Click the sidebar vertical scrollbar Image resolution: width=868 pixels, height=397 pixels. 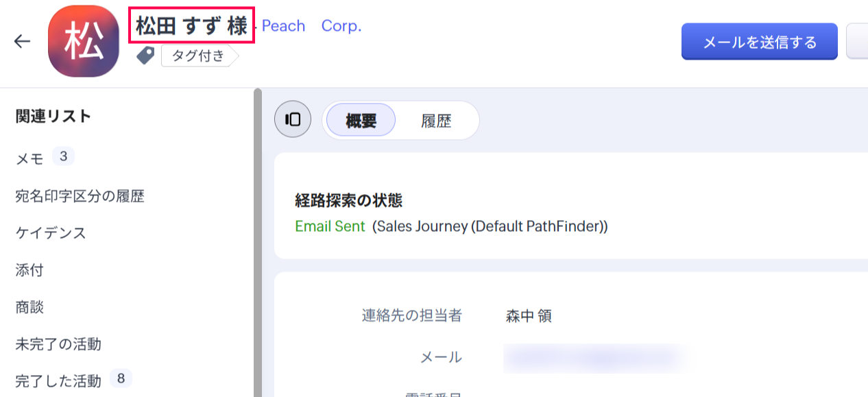tap(258, 240)
